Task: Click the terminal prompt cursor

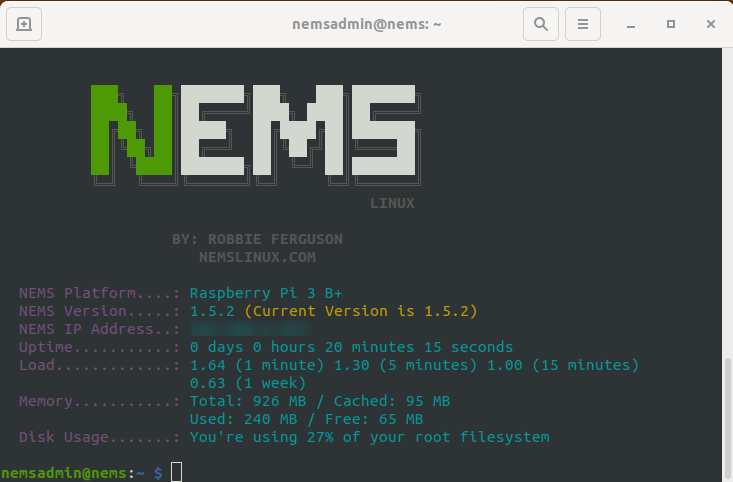Action: point(176,472)
